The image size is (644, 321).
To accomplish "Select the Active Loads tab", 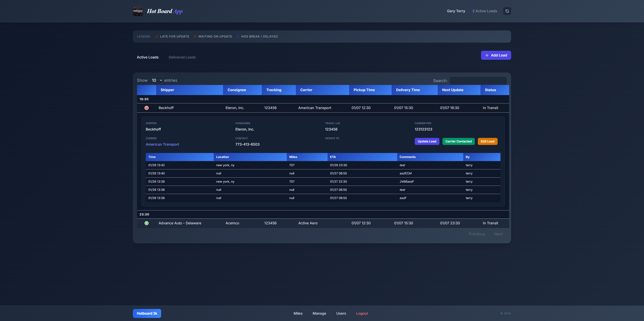I will (148, 57).
